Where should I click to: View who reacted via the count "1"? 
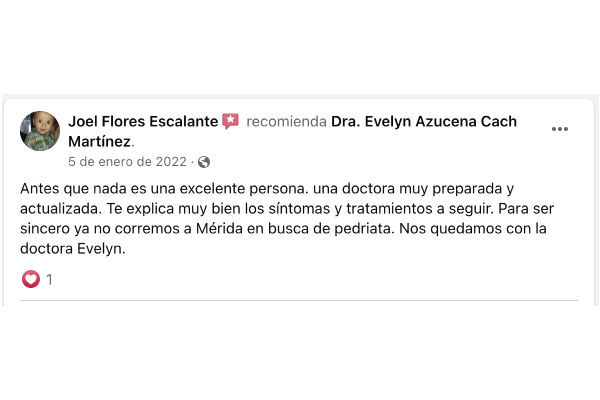[x=50, y=280]
